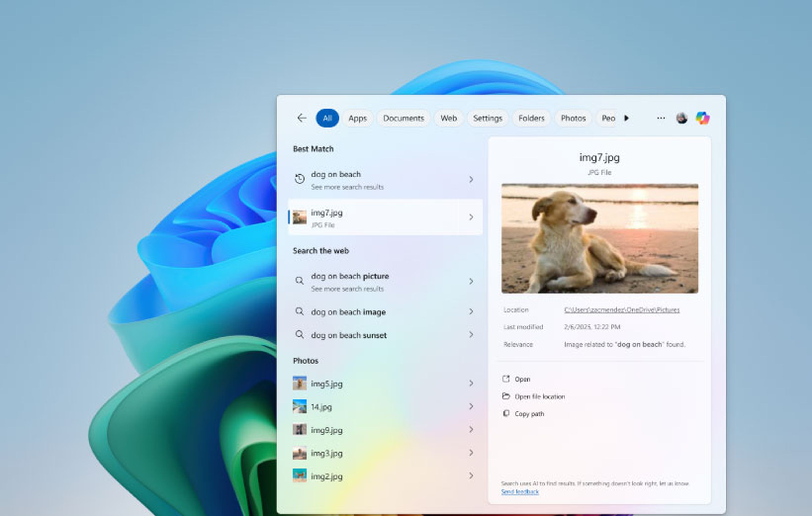Click the img9.jpg file name

pos(326,430)
